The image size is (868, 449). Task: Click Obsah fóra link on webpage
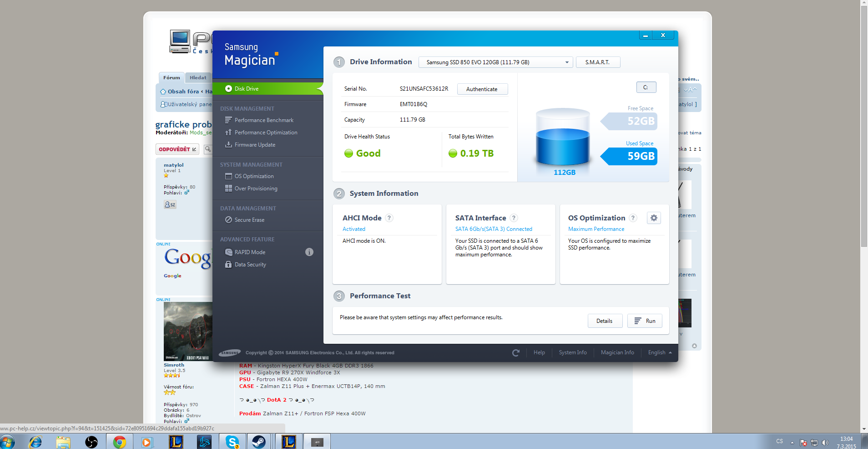pos(183,92)
